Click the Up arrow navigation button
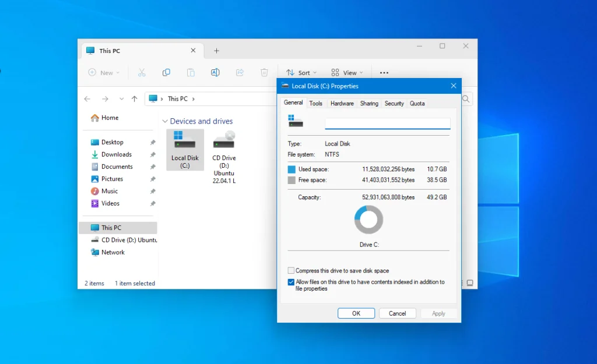Screen dimensions: 597x364 coord(135,99)
